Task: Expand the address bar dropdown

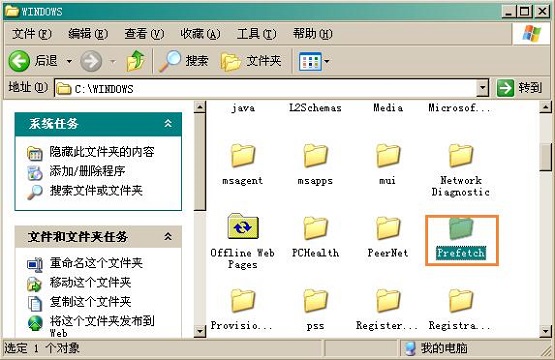Action: pos(482,88)
